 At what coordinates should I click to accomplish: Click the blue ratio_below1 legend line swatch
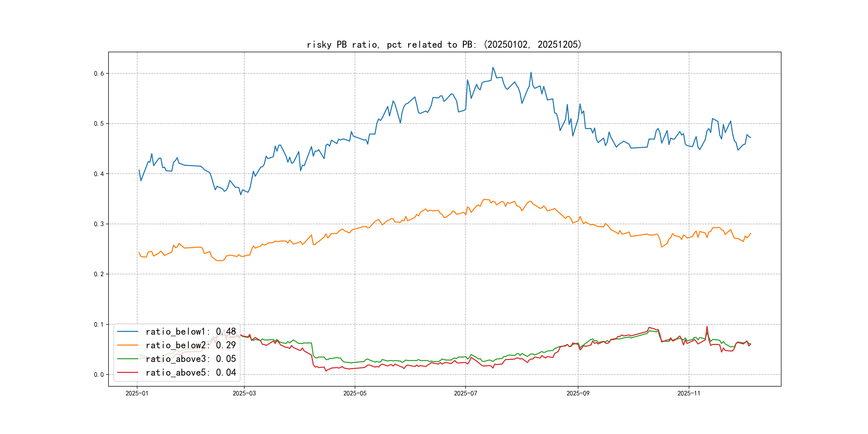(127, 332)
